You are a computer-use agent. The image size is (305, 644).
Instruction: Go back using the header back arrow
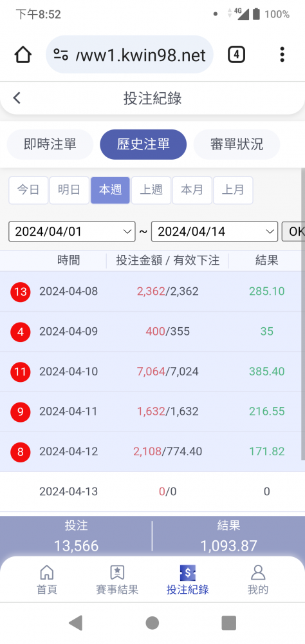tap(17, 98)
